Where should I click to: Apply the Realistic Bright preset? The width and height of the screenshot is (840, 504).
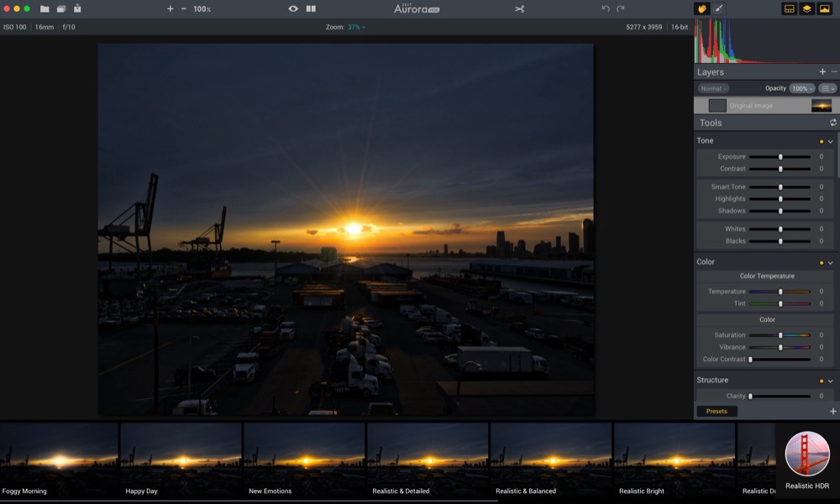click(x=675, y=460)
